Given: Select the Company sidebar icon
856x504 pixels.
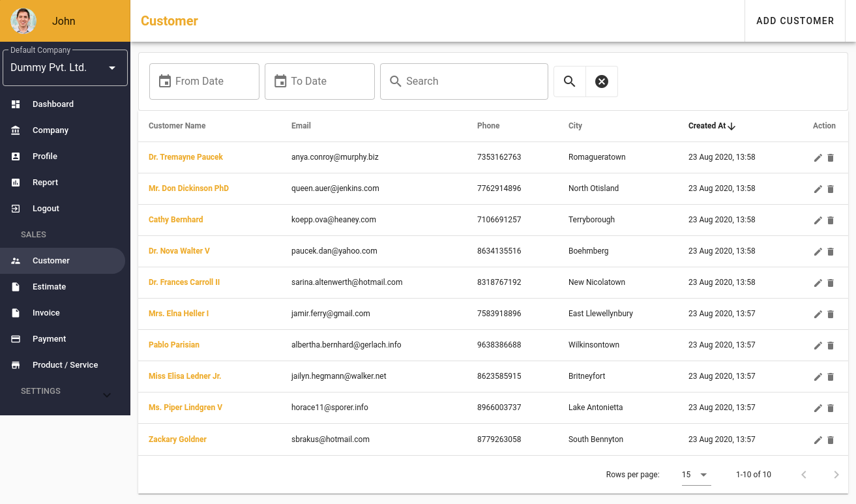Looking at the screenshot, I should pyautogui.click(x=14, y=130).
